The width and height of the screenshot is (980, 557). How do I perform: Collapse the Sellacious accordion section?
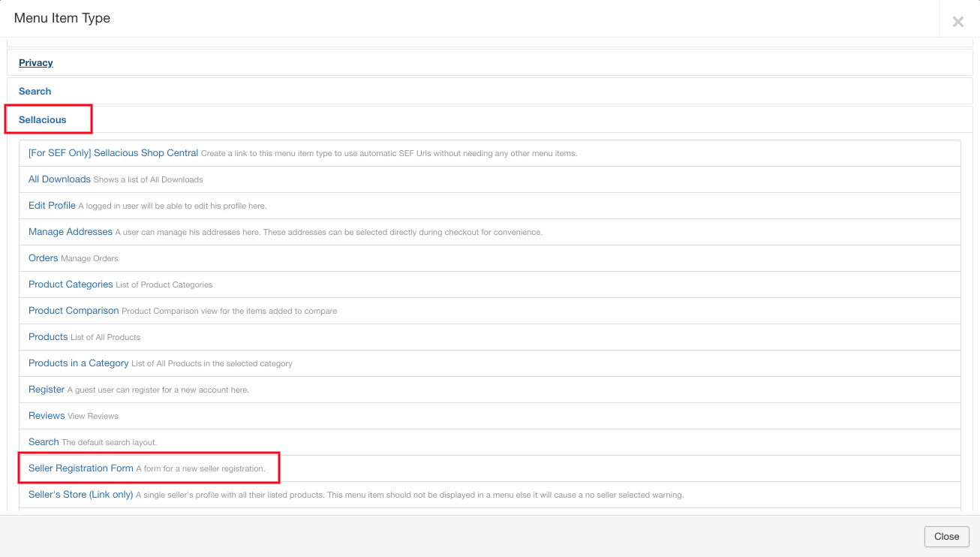43,119
